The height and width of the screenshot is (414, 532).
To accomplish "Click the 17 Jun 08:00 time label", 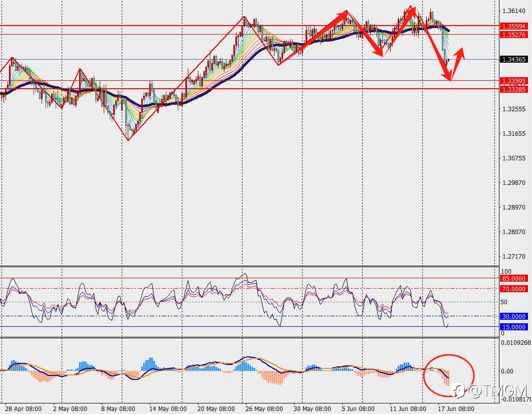I will [456, 408].
